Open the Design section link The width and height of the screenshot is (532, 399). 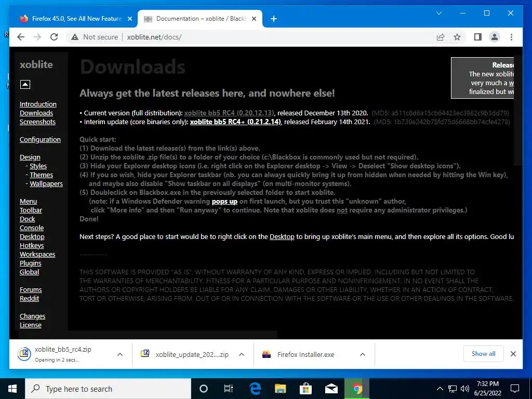coord(30,157)
